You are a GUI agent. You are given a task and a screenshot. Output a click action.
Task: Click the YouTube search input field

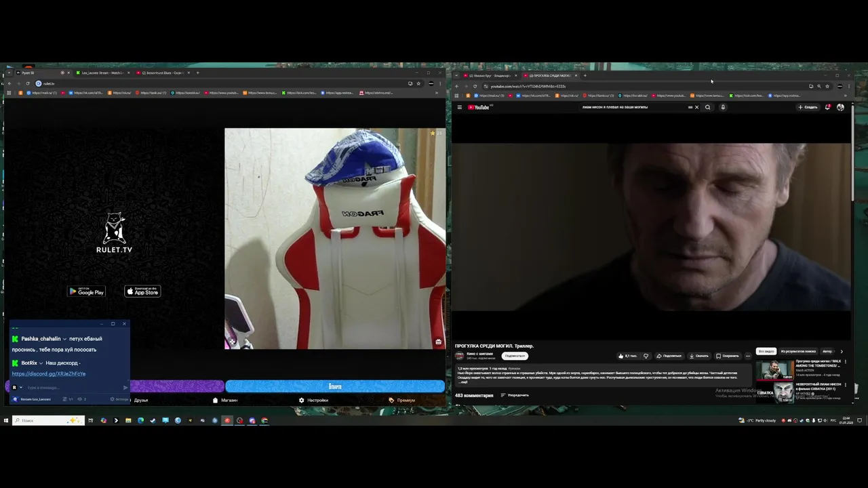(x=634, y=107)
